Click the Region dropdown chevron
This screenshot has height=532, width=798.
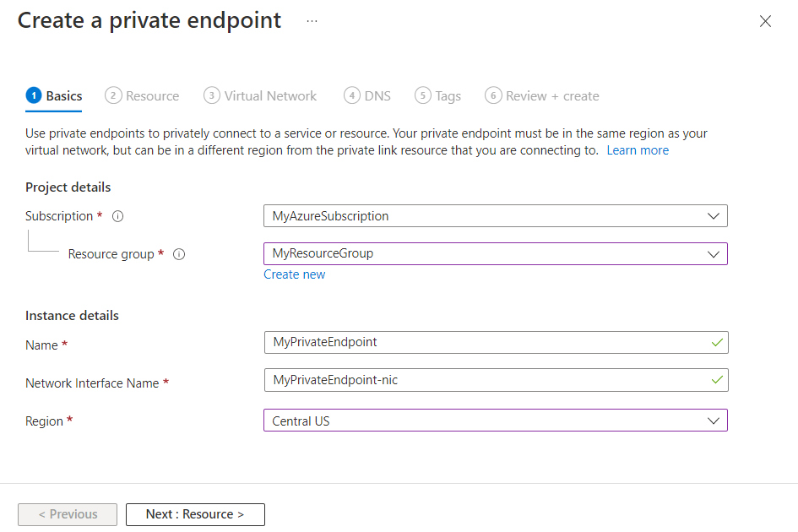(x=714, y=420)
